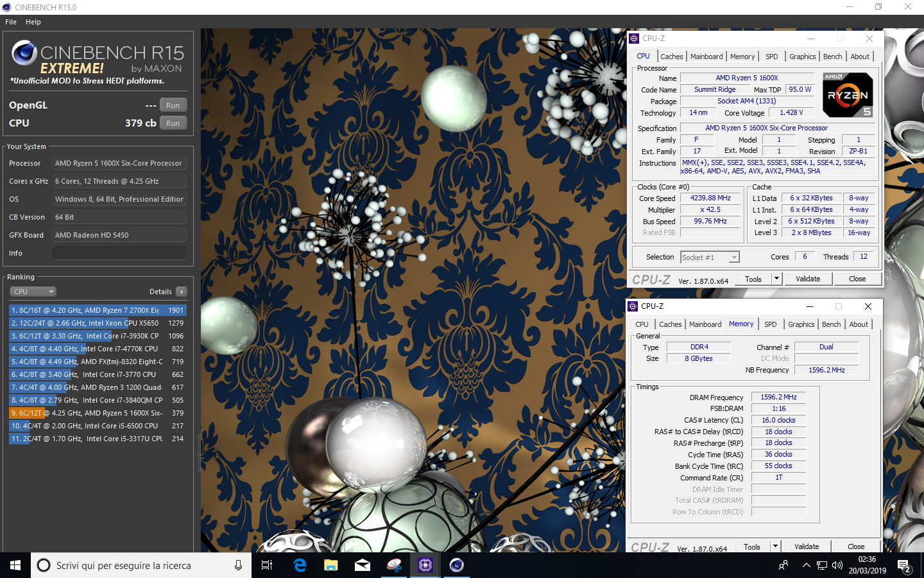Click the network tray icon
Image resolution: width=924 pixels, height=578 pixels.
coord(822,566)
